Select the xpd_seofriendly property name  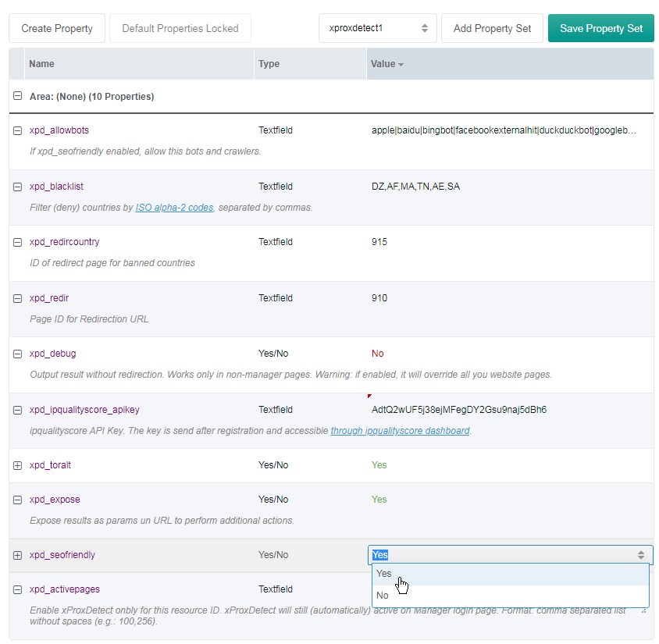(62, 555)
